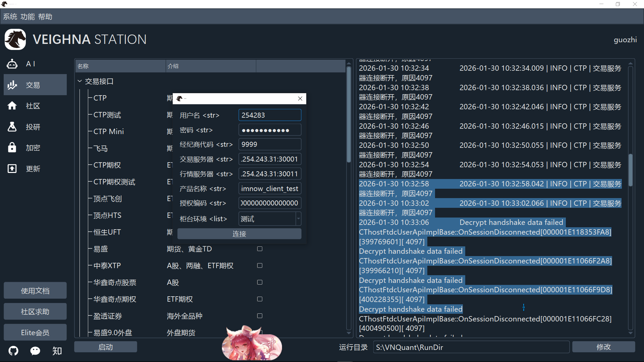Image resolution: width=644 pixels, height=362 pixels.
Task: Open the 帮助 menu
Action: (x=45, y=17)
